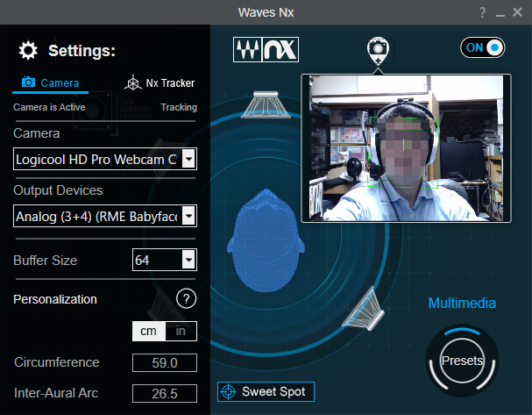This screenshot has height=415, width=532.
Task: Click the Waves NX logo
Action: tap(266, 49)
